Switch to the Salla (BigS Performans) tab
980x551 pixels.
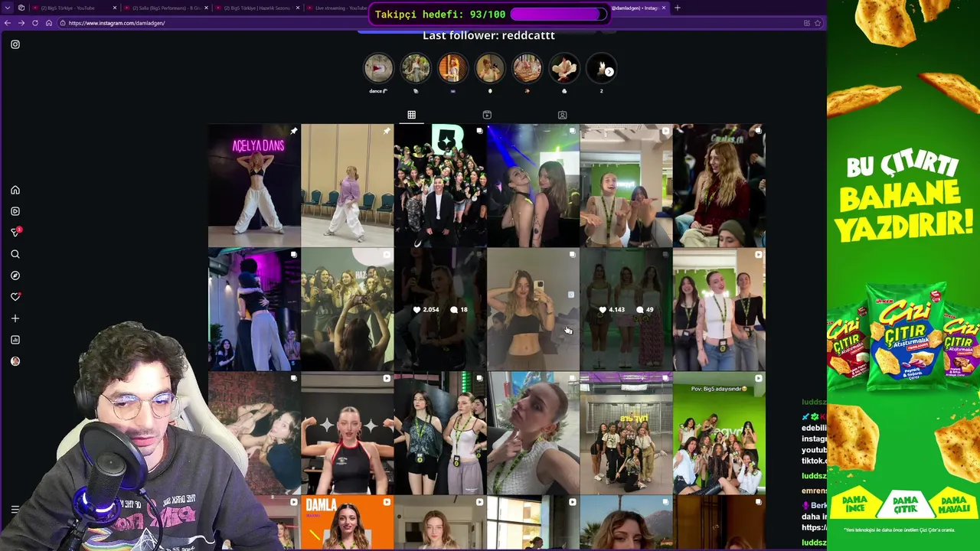pos(165,8)
